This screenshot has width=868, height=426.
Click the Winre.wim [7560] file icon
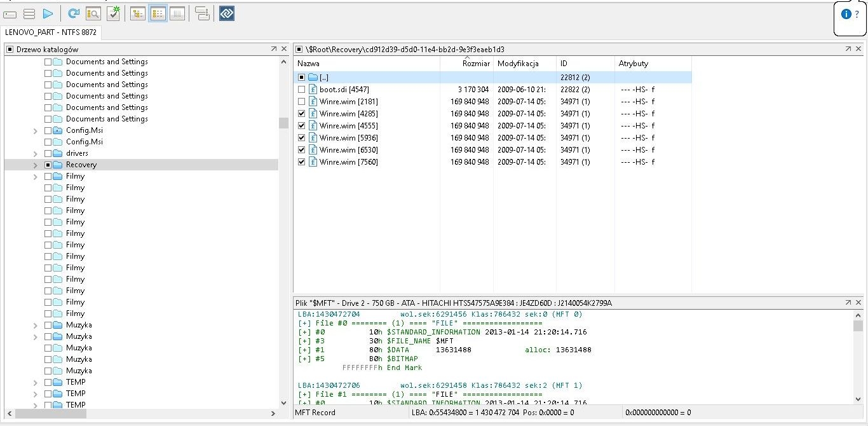pyautogui.click(x=313, y=162)
